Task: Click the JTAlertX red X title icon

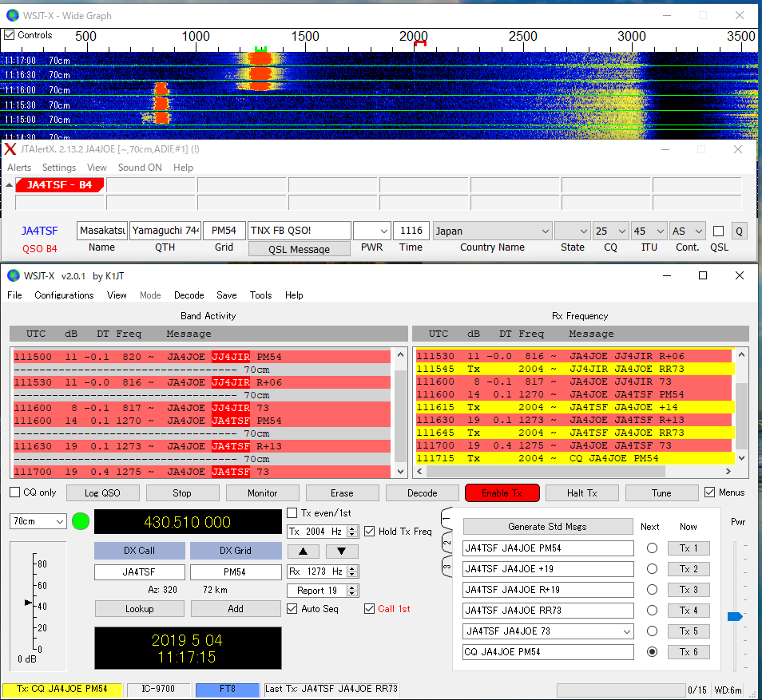Action: (x=10, y=149)
